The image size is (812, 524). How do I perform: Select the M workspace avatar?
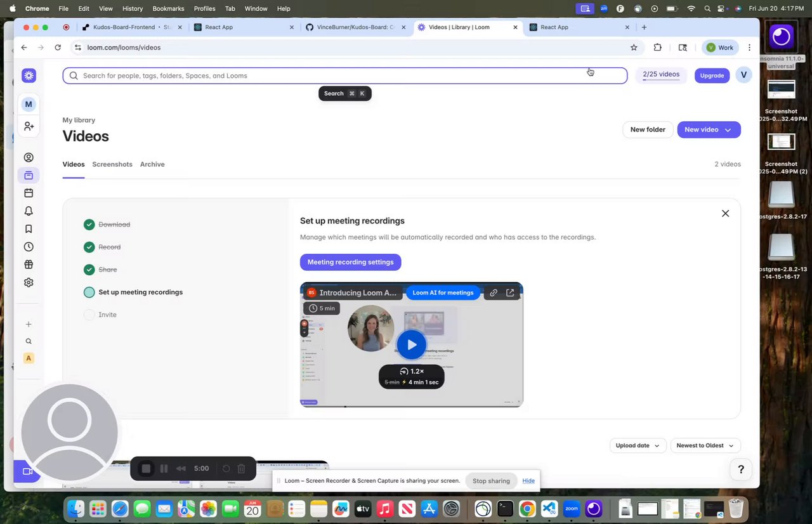(29, 104)
